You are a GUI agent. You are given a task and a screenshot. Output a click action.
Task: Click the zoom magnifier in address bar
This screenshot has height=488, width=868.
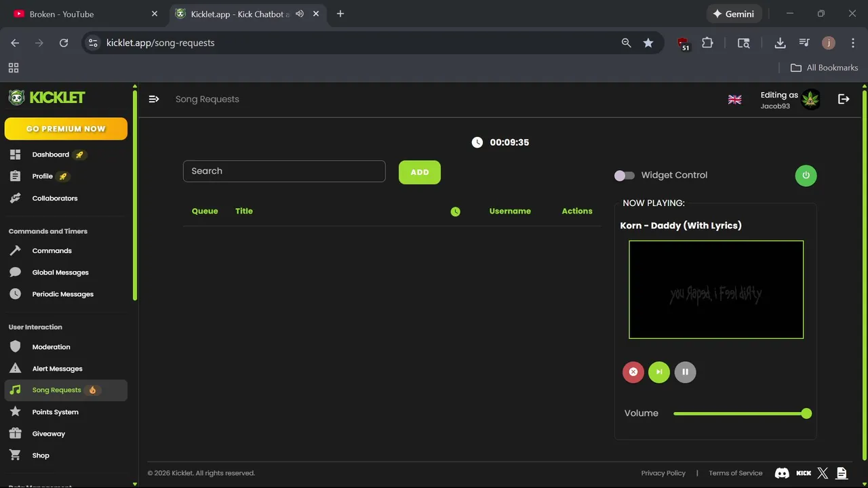627,43
